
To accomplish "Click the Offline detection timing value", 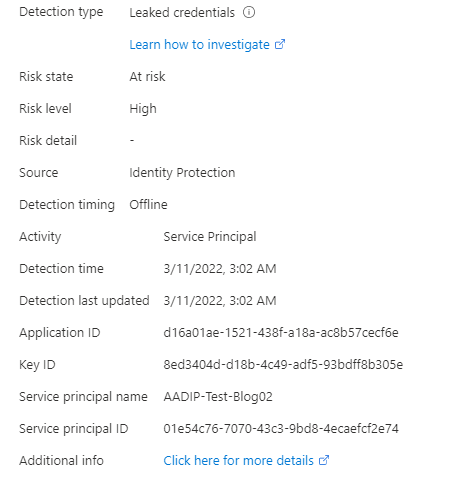I will (148, 205).
